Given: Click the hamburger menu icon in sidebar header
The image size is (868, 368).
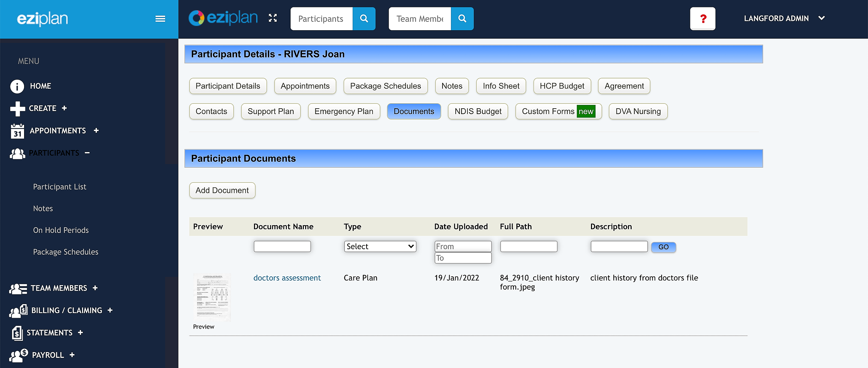Looking at the screenshot, I should (x=160, y=19).
